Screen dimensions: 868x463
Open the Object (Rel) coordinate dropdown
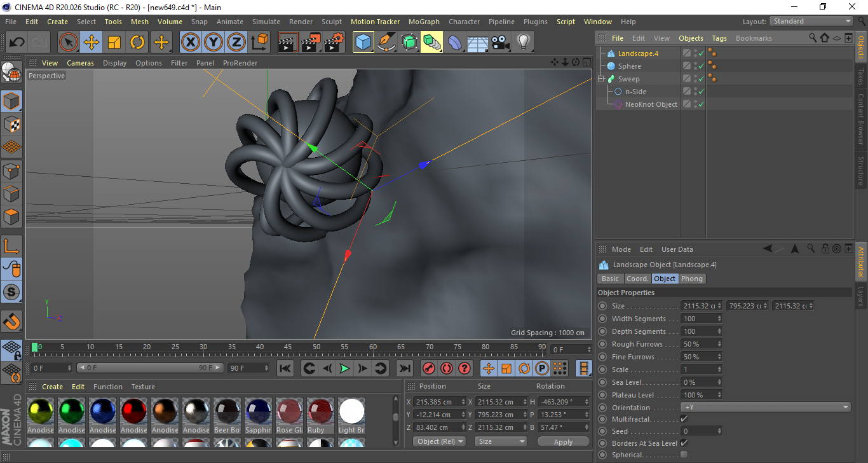click(x=439, y=441)
